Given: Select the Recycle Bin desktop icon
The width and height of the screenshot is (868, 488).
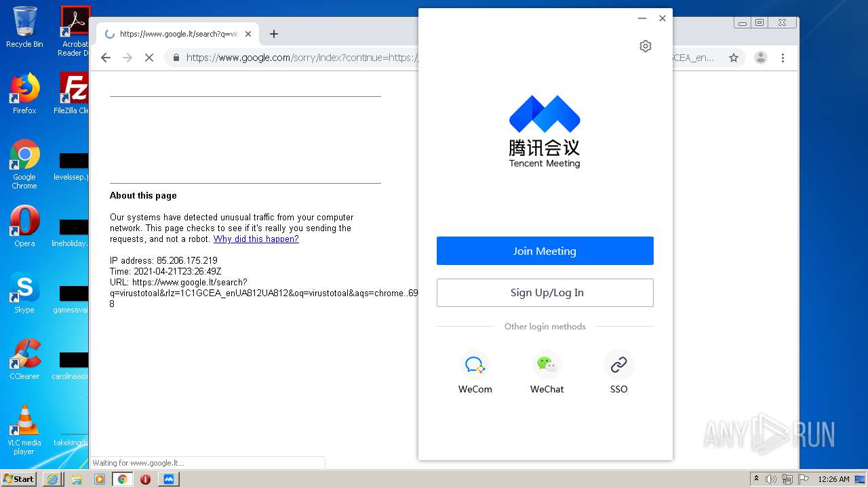Looking at the screenshot, I should 24,27.
